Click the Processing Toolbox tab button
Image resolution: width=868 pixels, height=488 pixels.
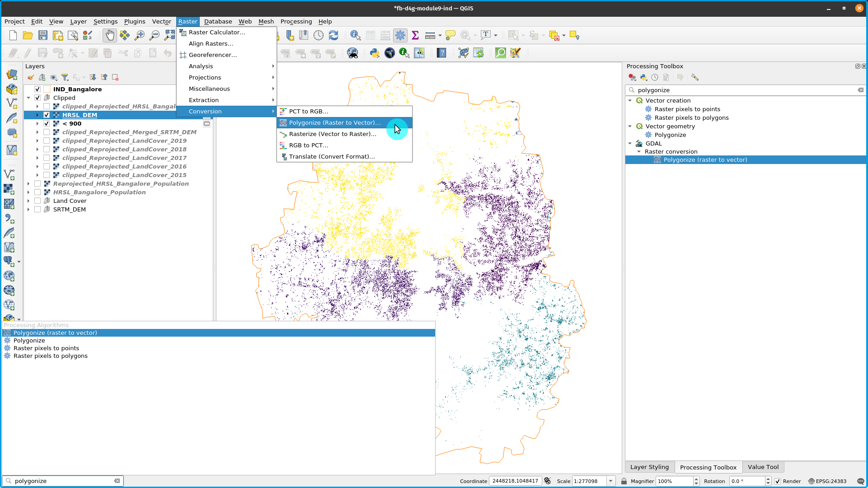708,467
